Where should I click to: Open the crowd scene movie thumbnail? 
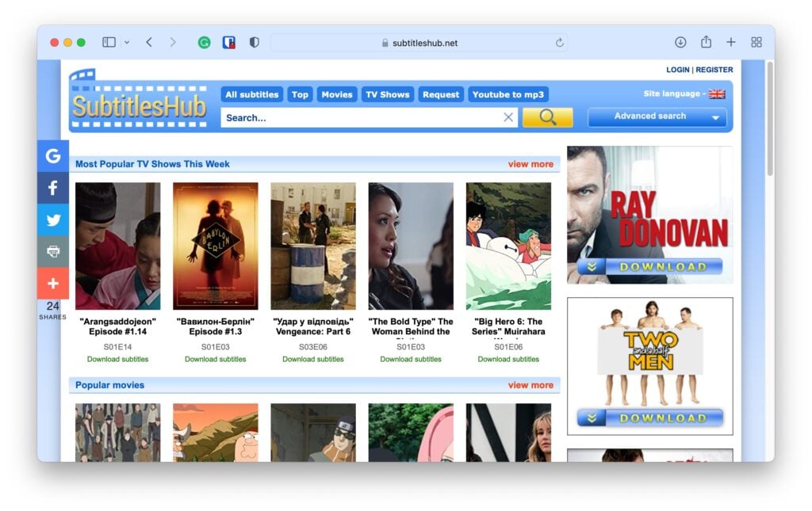point(117,433)
